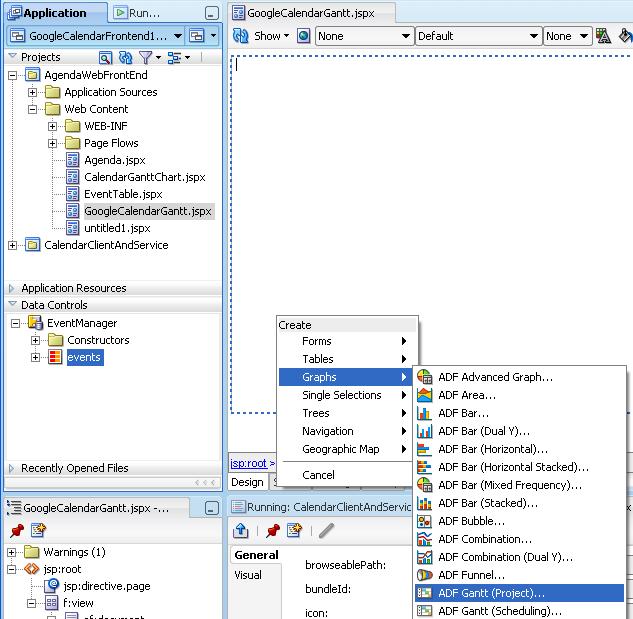Click the filter funnel icon in Projects toolbar
Screen dimensions: 633x619
coord(146,58)
